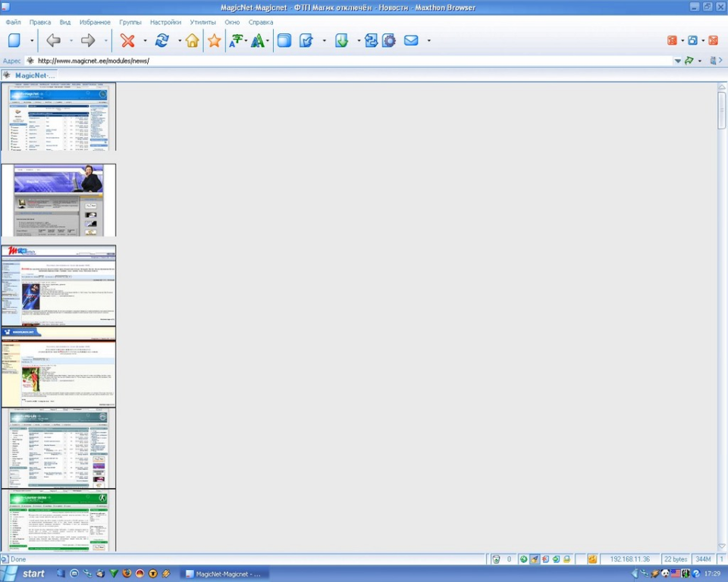Image resolution: width=728 pixels, height=582 pixels.
Task: Toggle the popup blocker trash counter icon
Action: [x=496, y=559]
